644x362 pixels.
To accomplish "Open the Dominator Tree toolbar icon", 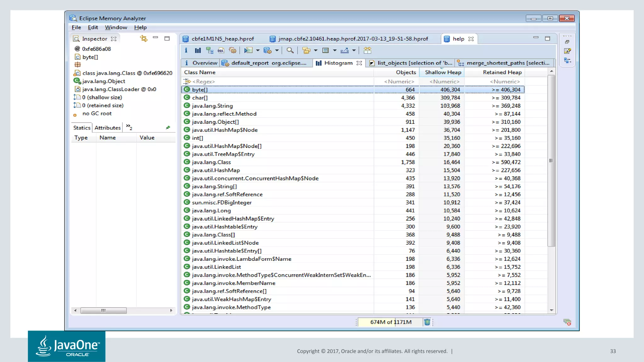I will pyautogui.click(x=209, y=50).
